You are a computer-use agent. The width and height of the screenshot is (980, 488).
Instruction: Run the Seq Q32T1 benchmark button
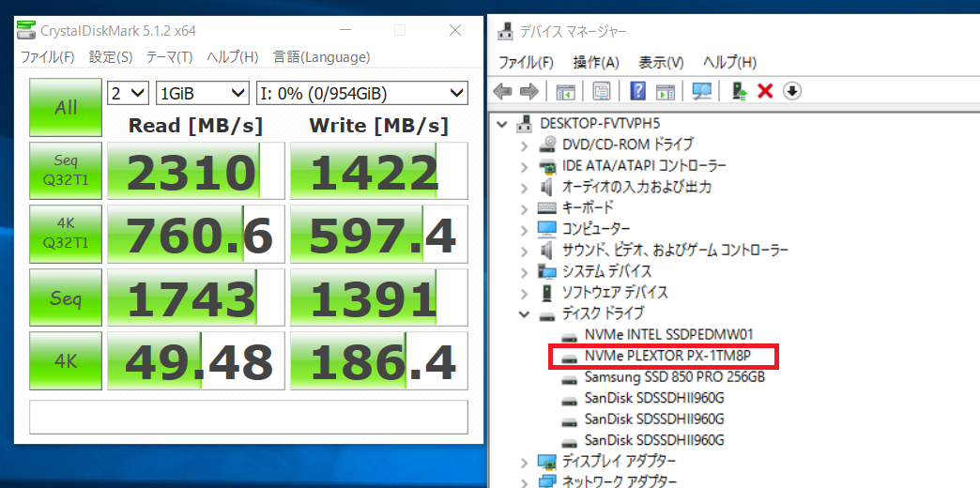pos(66,171)
